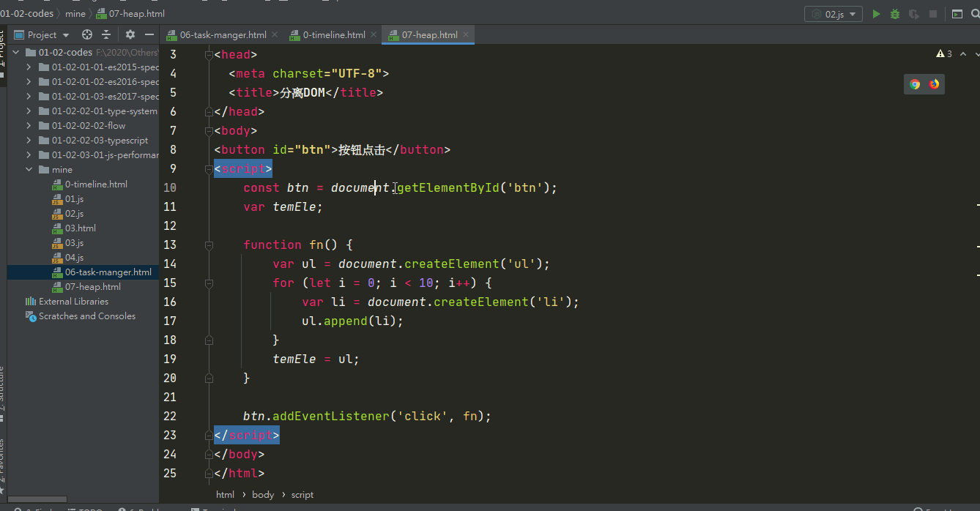Image resolution: width=980 pixels, height=511 pixels.
Task: Click script in the bottom breadcrumb
Action: click(x=302, y=495)
